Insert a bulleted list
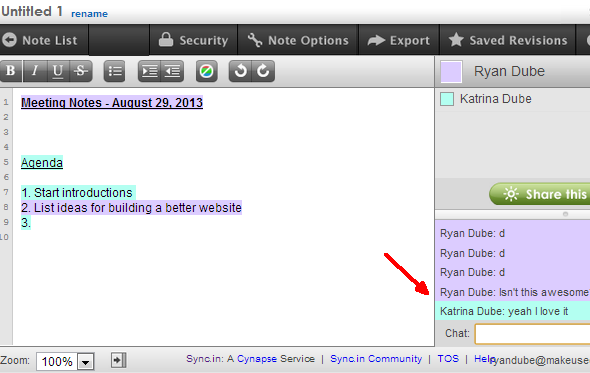 click(x=114, y=71)
